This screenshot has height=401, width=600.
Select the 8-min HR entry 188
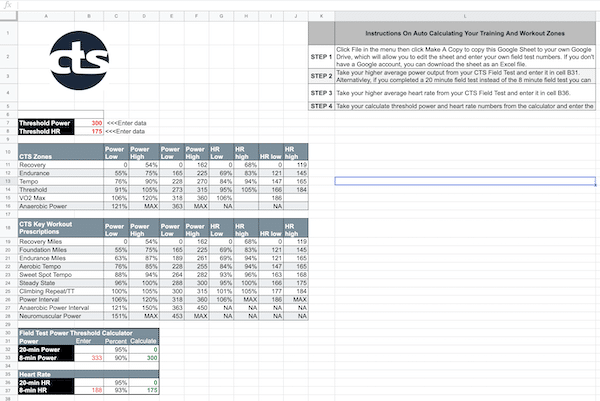click(89, 390)
